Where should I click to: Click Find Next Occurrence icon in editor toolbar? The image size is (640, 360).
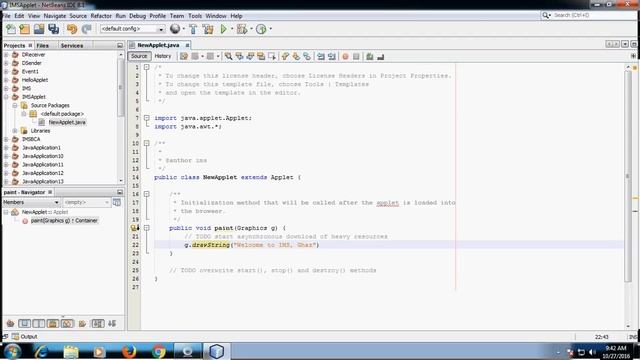250,56
